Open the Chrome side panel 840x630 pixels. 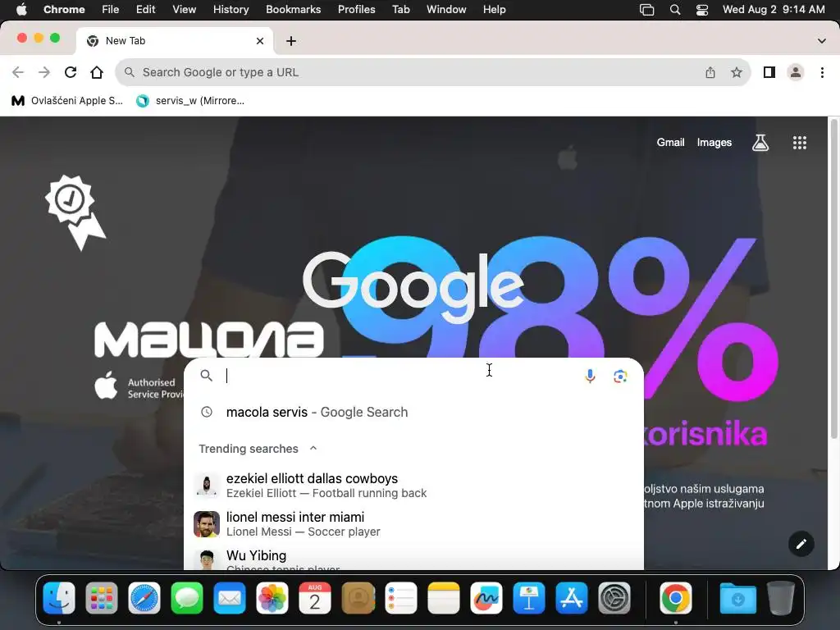[x=769, y=72]
